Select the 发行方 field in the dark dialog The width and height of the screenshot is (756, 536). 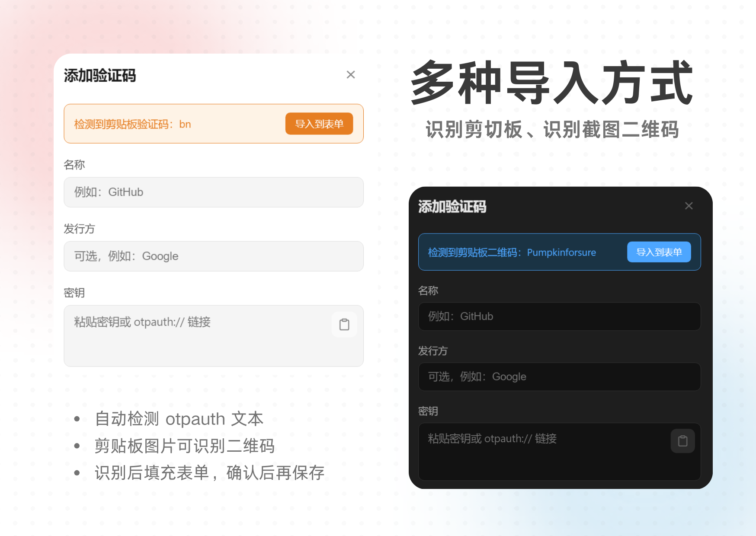click(559, 377)
